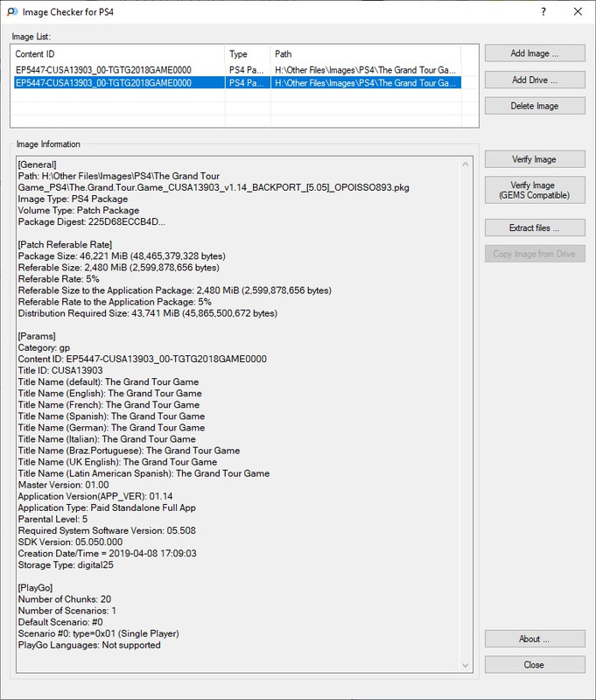Click the Close button at bottom
This screenshot has width=596, height=700.
(x=535, y=665)
